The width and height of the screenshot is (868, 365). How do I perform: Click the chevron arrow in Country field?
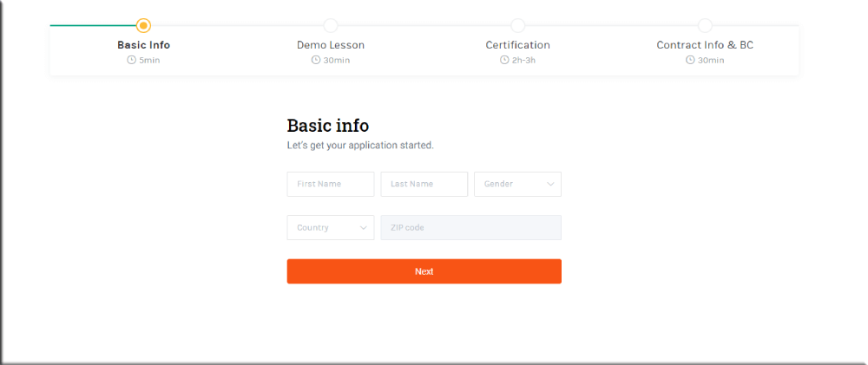pyautogui.click(x=363, y=227)
